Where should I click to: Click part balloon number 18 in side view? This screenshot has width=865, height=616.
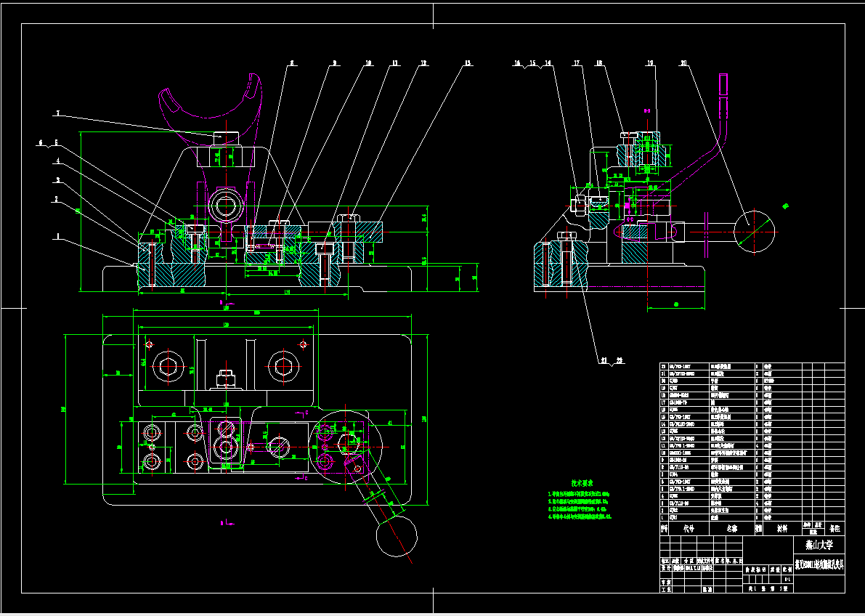(x=599, y=63)
